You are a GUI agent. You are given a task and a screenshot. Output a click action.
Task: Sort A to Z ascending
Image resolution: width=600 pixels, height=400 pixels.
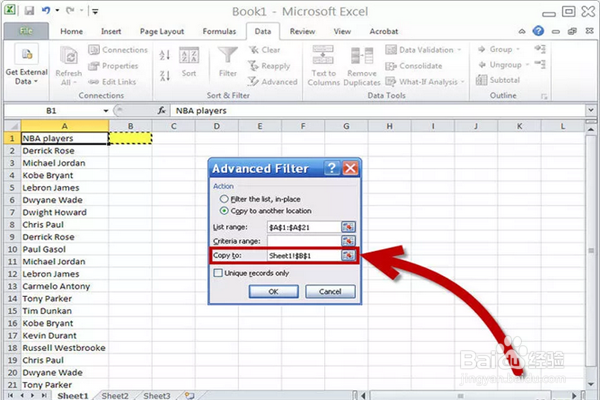tap(165, 55)
